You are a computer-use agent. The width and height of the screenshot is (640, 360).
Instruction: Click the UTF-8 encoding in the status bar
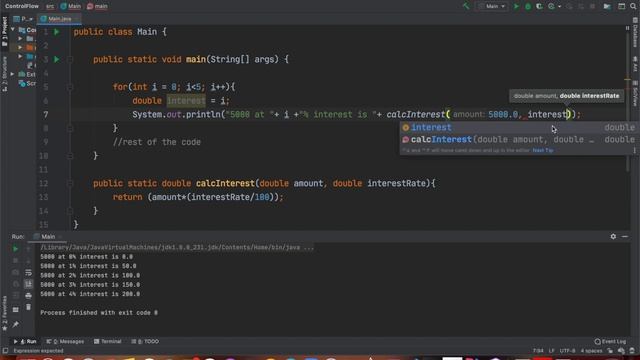(567, 351)
